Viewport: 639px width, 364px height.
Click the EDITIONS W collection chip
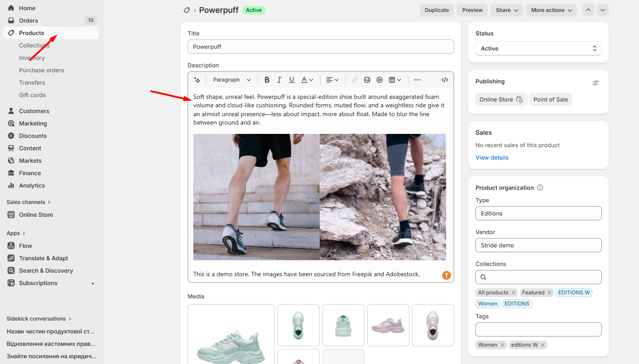click(x=574, y=293)
